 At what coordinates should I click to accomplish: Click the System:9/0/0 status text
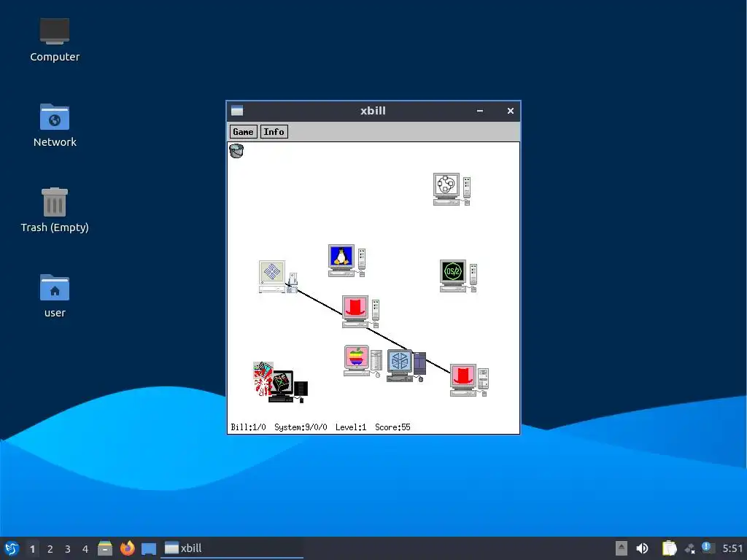pyautogui.click(x=301, y=427)
